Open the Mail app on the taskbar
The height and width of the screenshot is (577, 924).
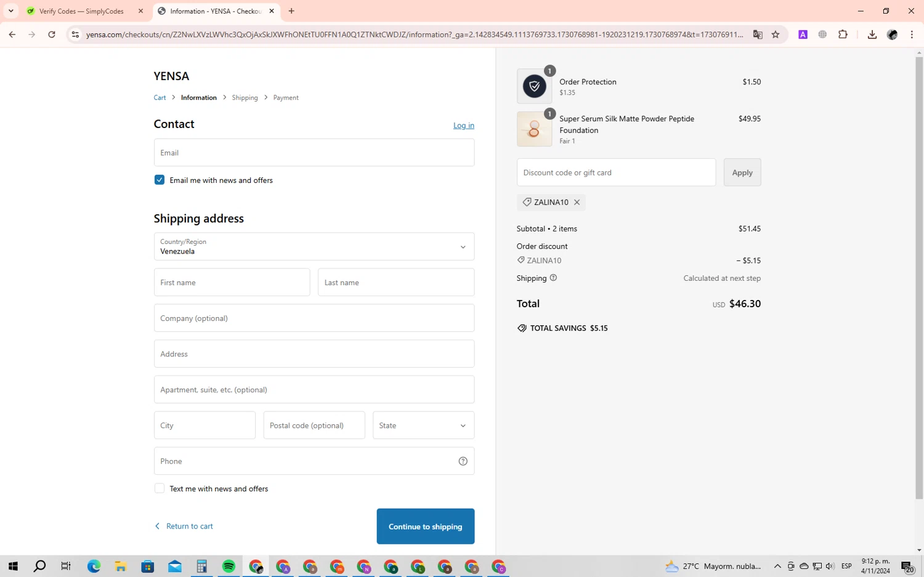click(x=175, y=566)
